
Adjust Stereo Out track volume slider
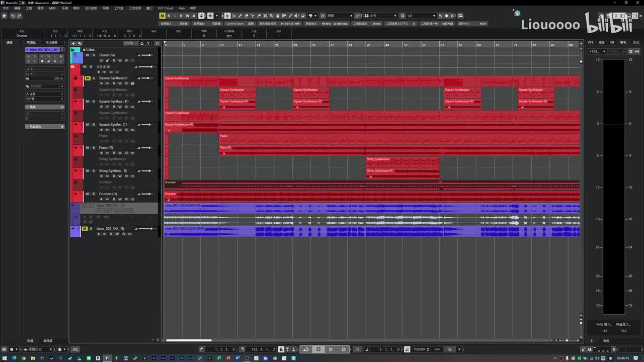(146, 55)
